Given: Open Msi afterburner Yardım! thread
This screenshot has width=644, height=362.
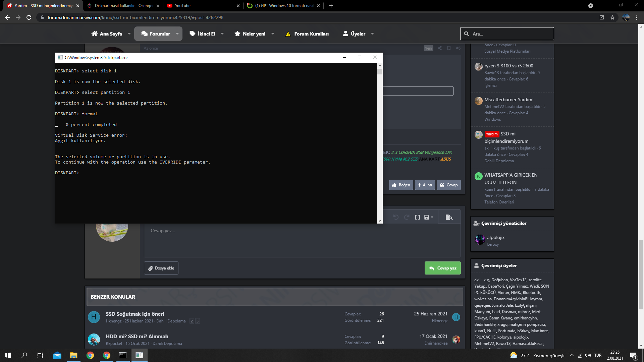Looking at the screenshot, I should coord(509,100).
